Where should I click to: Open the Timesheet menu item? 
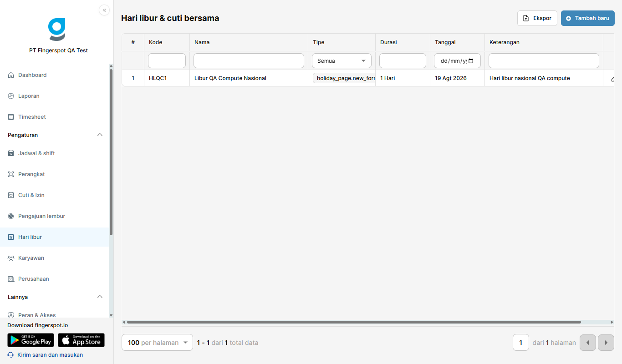pyautogui.click(x=55, y=117)
